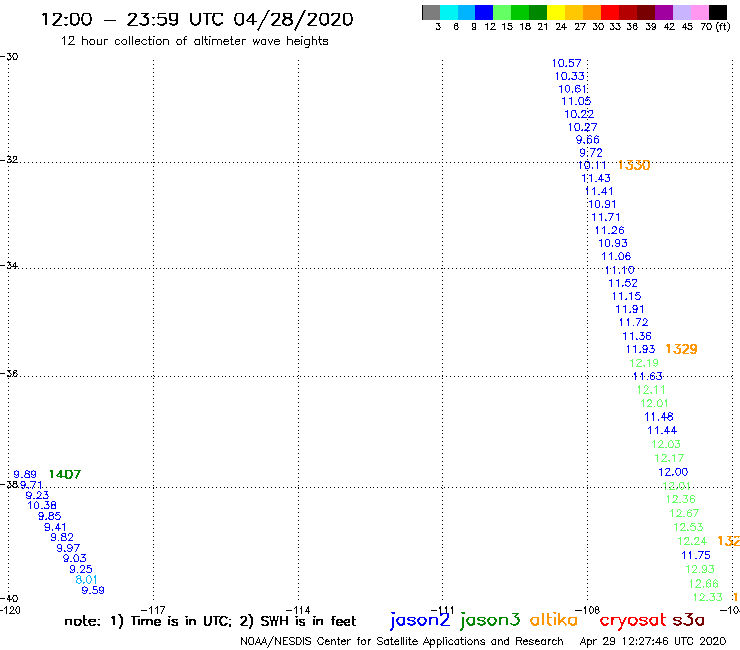Click wave height value 12.33

coord(707,598)
